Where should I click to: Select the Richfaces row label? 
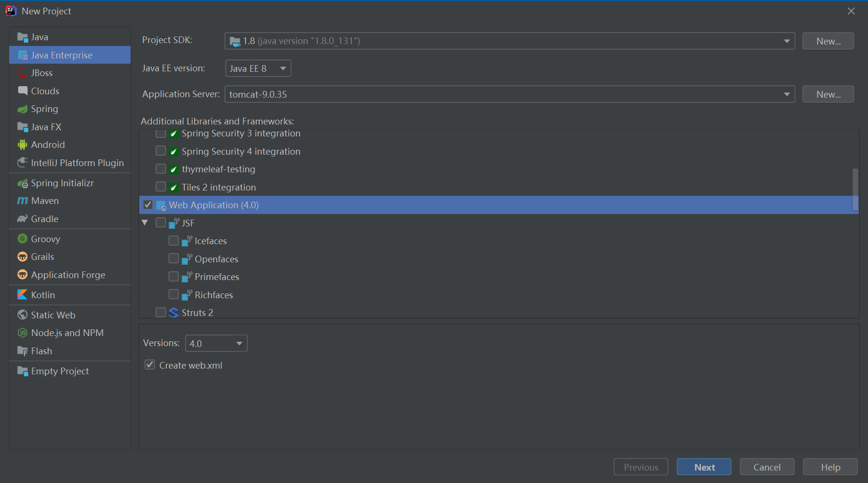(214, 295)
